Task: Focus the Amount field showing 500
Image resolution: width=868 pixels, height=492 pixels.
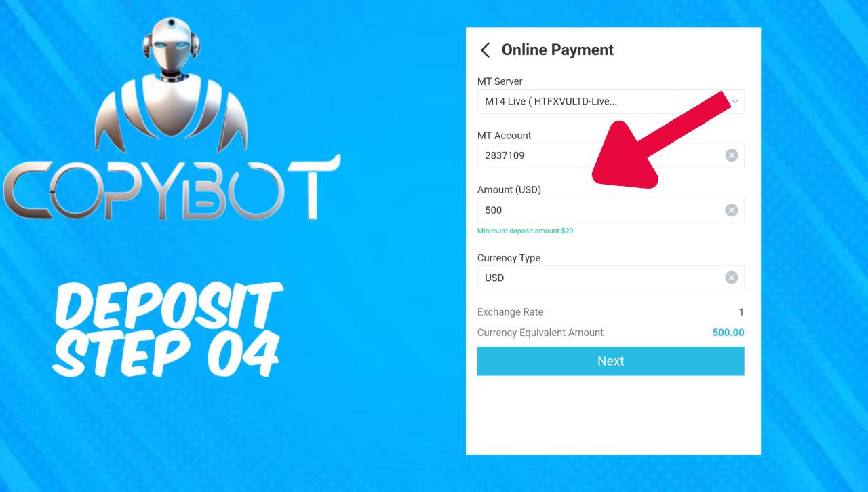Action: pos(610,210)
